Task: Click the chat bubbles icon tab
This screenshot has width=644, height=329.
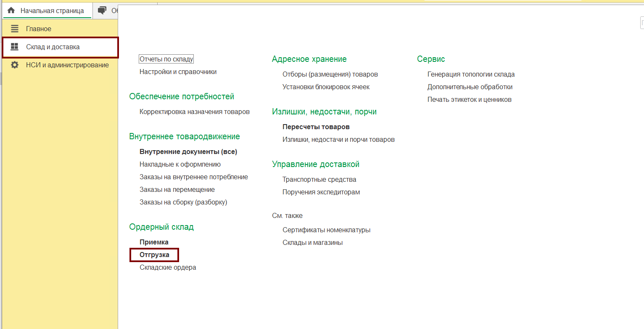Action: coord(102,11)
